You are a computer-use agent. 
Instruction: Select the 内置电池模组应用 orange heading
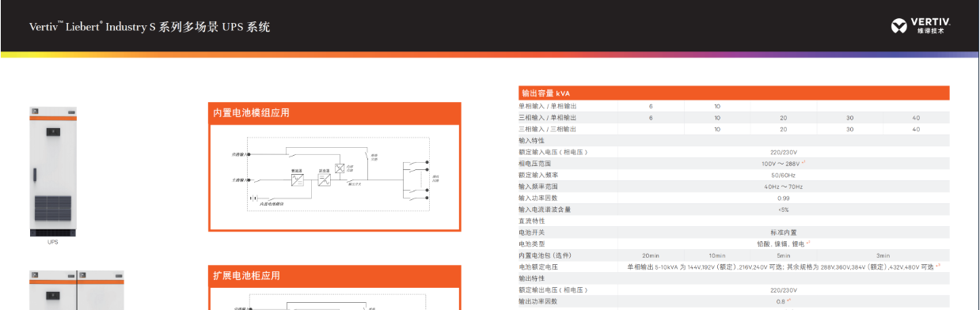tap(335, 113)
